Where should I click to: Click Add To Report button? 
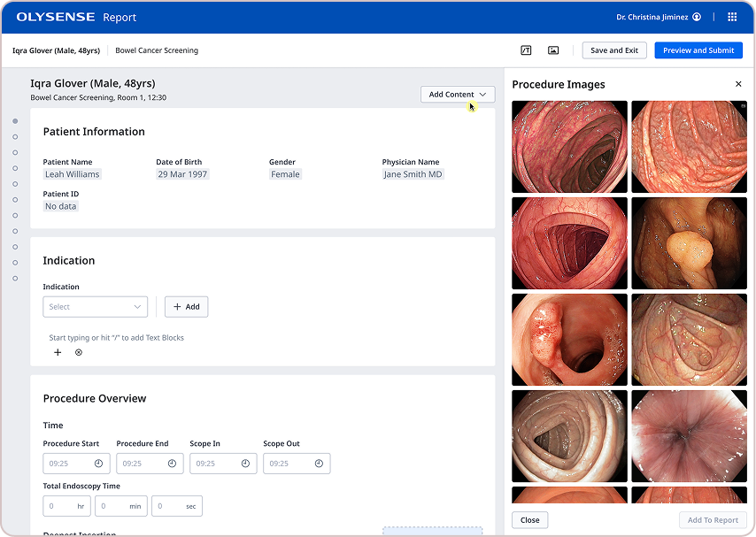[713, 520]
